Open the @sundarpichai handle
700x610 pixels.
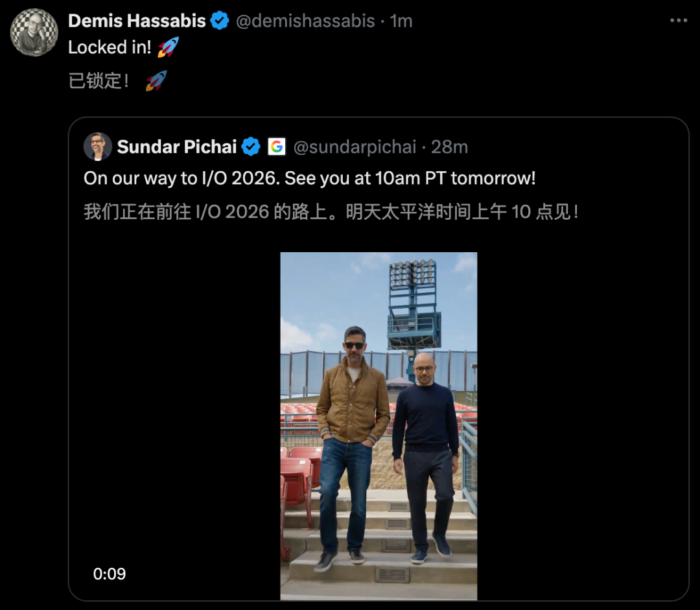[355, 147]
